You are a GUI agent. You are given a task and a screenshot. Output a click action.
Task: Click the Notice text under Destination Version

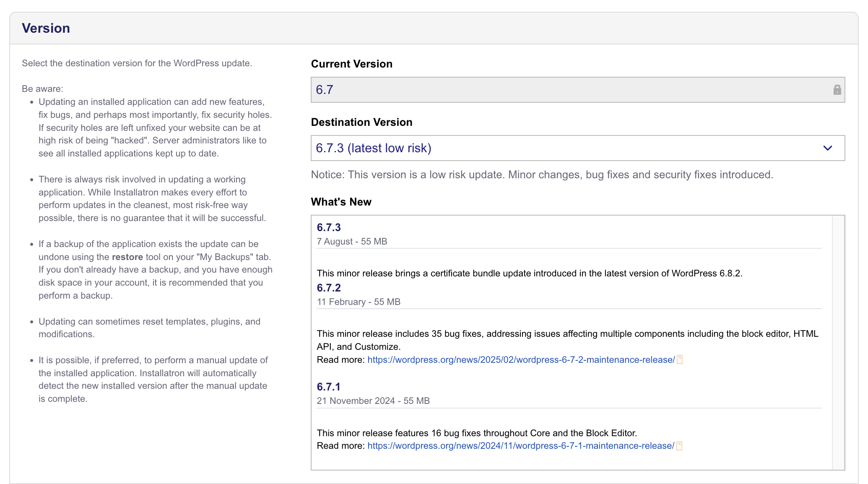point(541,174)
